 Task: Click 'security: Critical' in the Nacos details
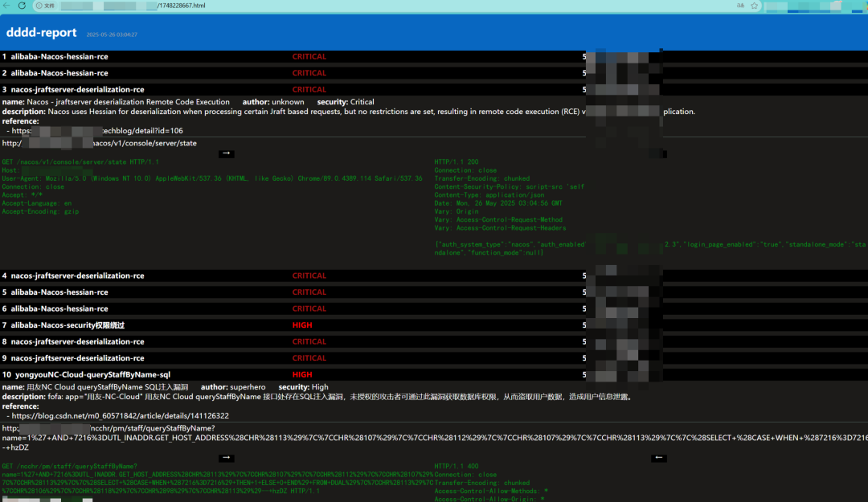(346, 102)
